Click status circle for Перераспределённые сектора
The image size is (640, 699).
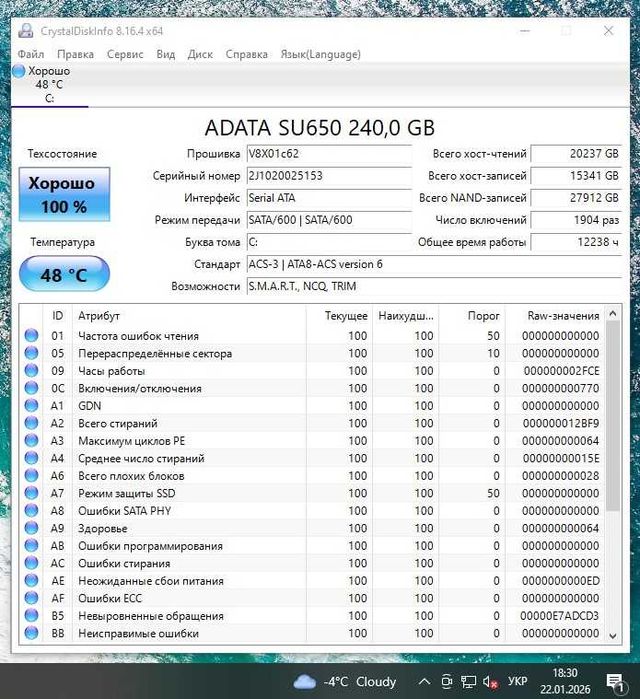pyautogui.click(x=31, y=353)
